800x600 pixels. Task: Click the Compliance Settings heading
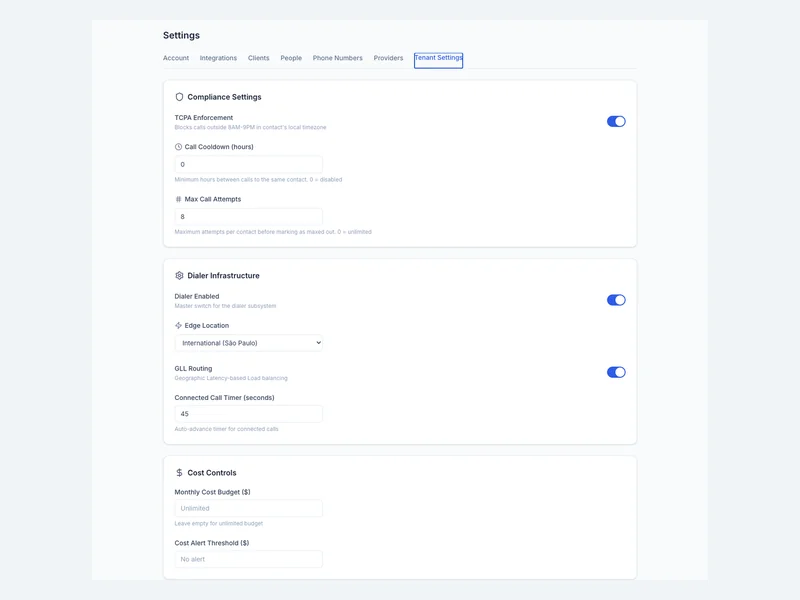pos(224,97)
